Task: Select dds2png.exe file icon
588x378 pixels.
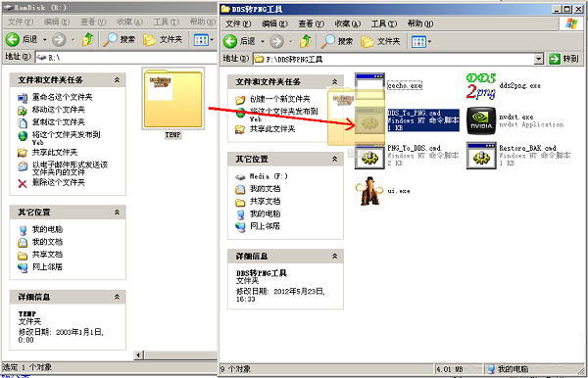Action: (481, 86)
